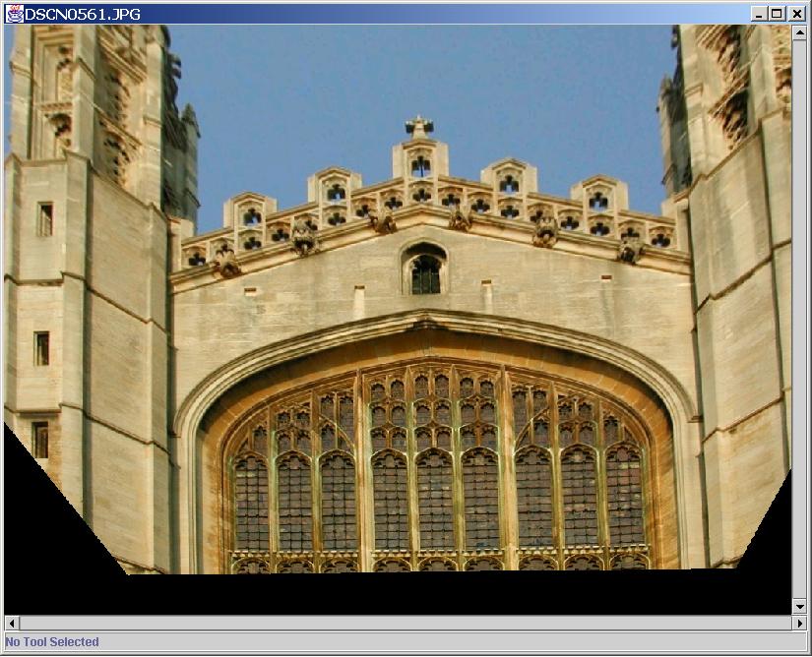Click the "No Tool Selected" status text
The height and width of the screenshot is (657, 812).
(52, 642)
